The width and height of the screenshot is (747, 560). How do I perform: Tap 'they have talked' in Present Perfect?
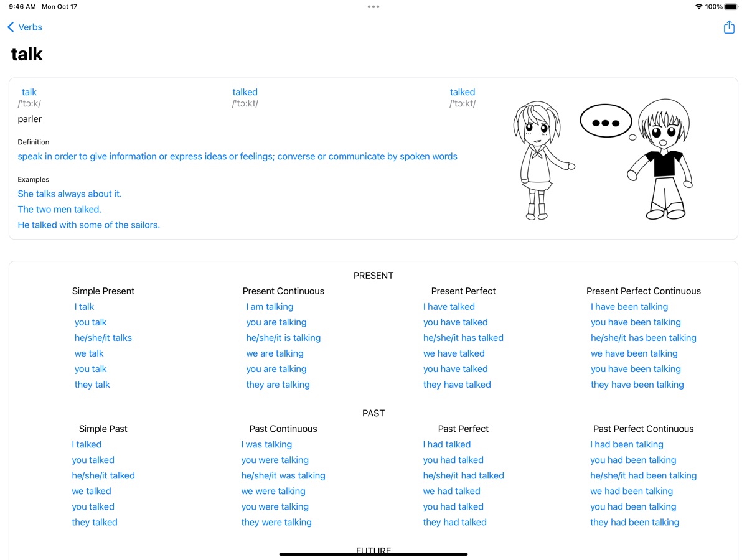(457, 385)
